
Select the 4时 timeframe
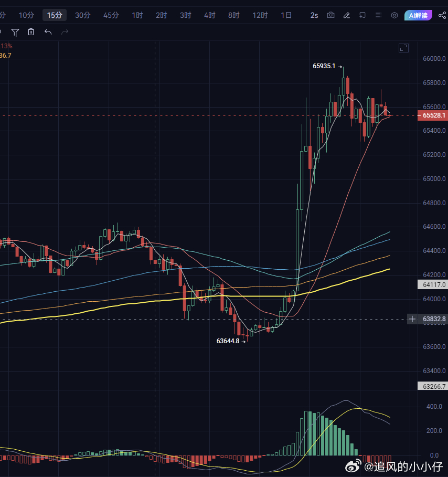[209, 15]
